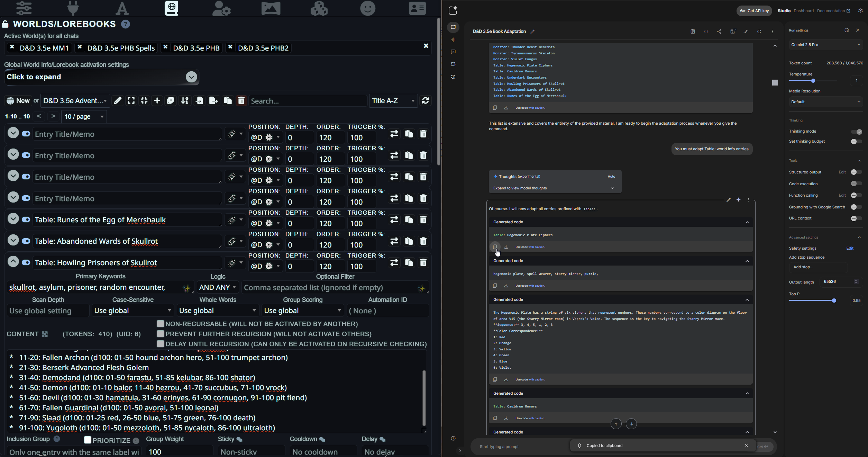Screen dimensions: 868x457
Task: Open Character Management card icon
Action: tap(417, 8)
